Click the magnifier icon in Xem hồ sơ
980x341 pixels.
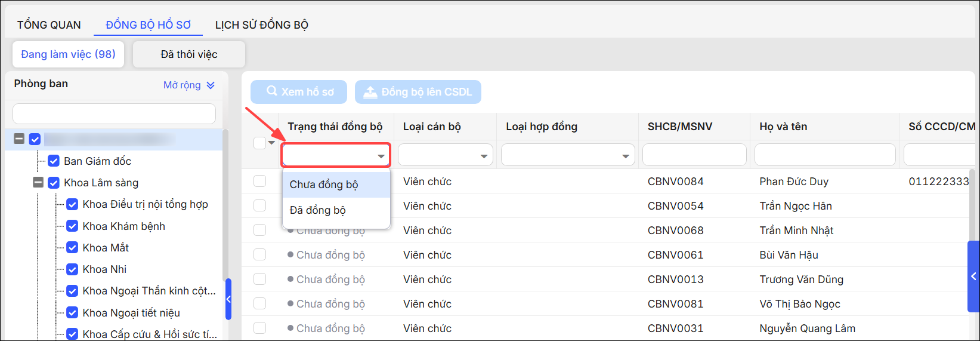pyautogui.click(x=272, y=91)
